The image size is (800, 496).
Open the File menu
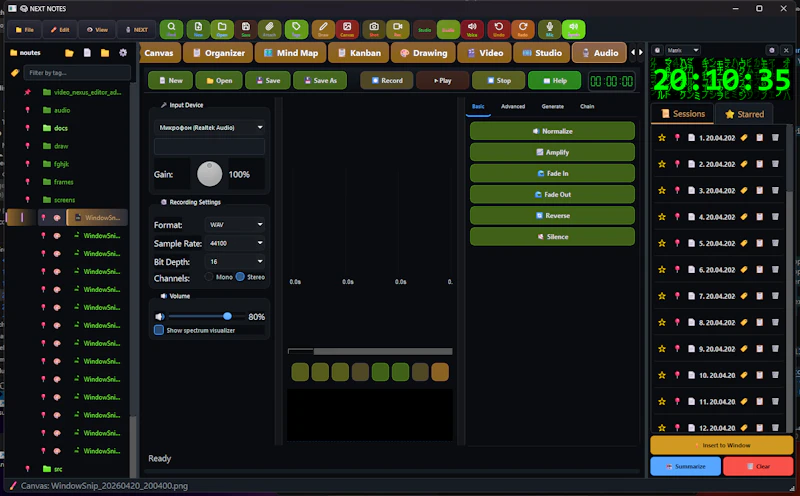(24, 30)
